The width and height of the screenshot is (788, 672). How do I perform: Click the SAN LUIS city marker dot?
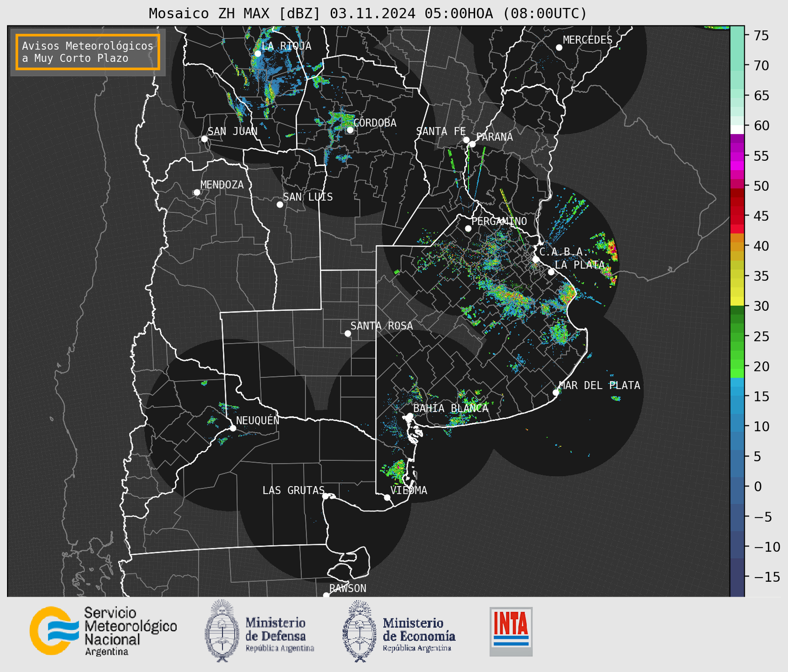[x=280, y=205]
